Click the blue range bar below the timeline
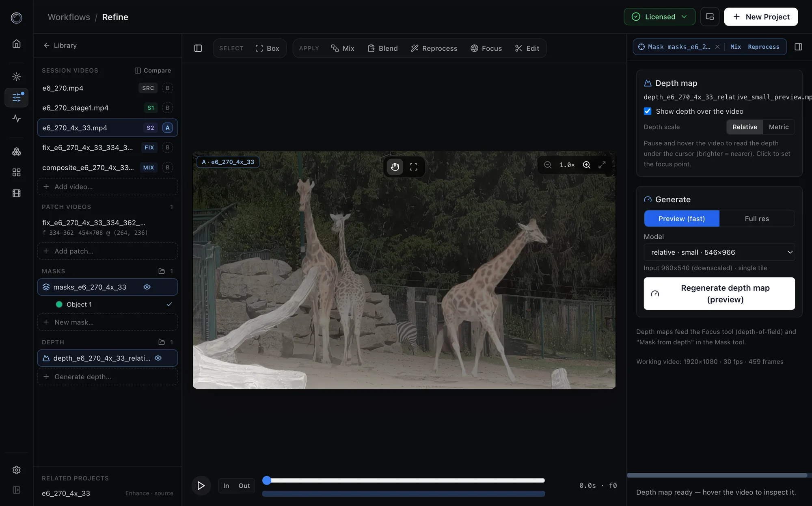This screenshot has width=812, height=506. click(404, 494)
